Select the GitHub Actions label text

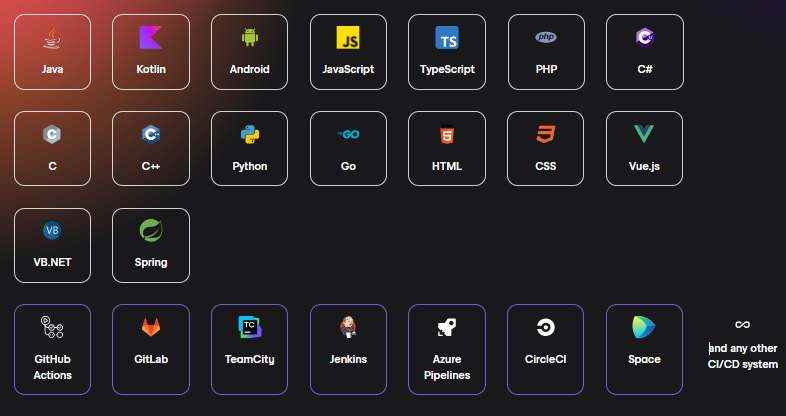tap(53, 367)
